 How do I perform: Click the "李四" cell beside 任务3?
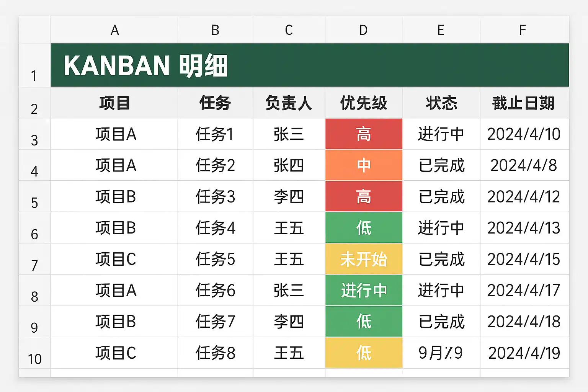tap(289, 197)
